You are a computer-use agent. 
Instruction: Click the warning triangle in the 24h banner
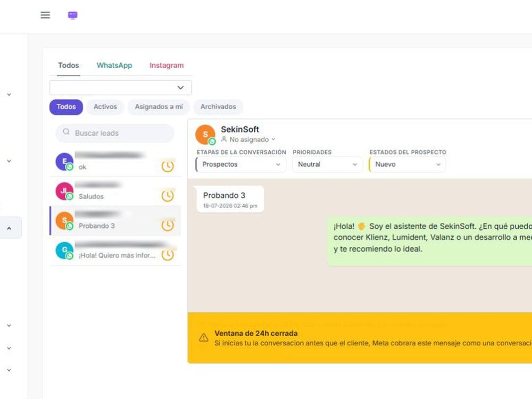(204, 337)
